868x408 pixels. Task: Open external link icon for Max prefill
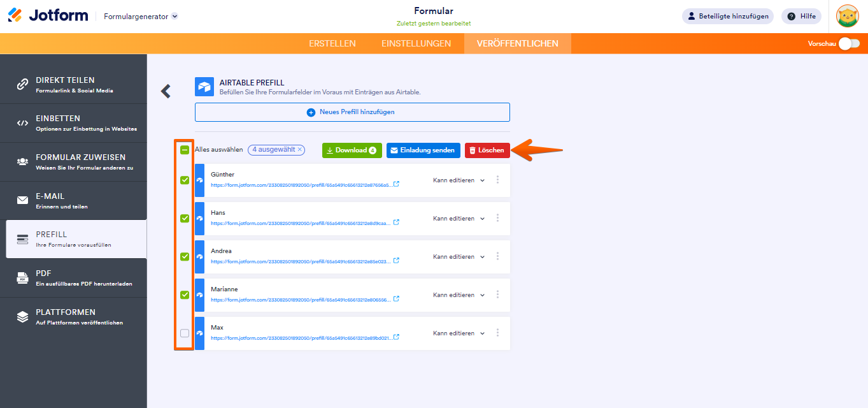(397, 337)
